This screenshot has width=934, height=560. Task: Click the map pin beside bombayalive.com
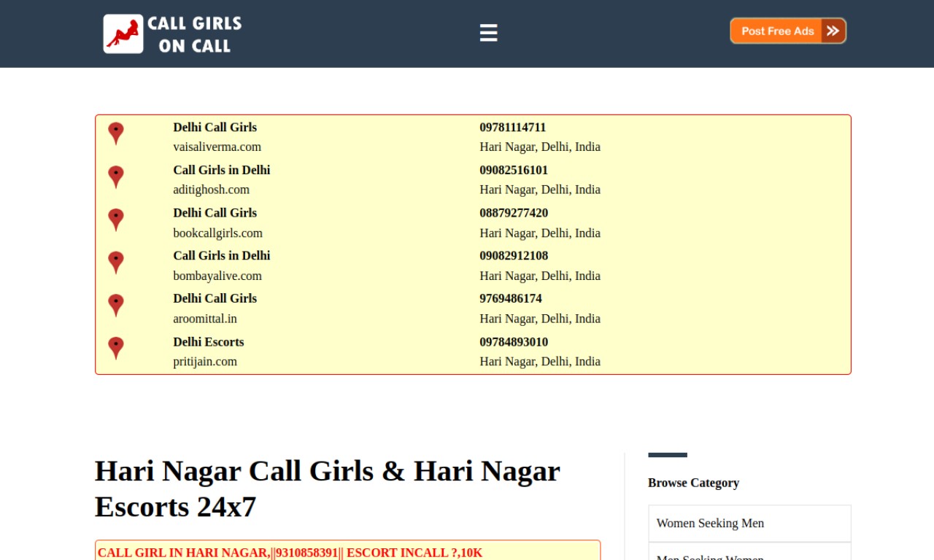(x=115, y=263)
